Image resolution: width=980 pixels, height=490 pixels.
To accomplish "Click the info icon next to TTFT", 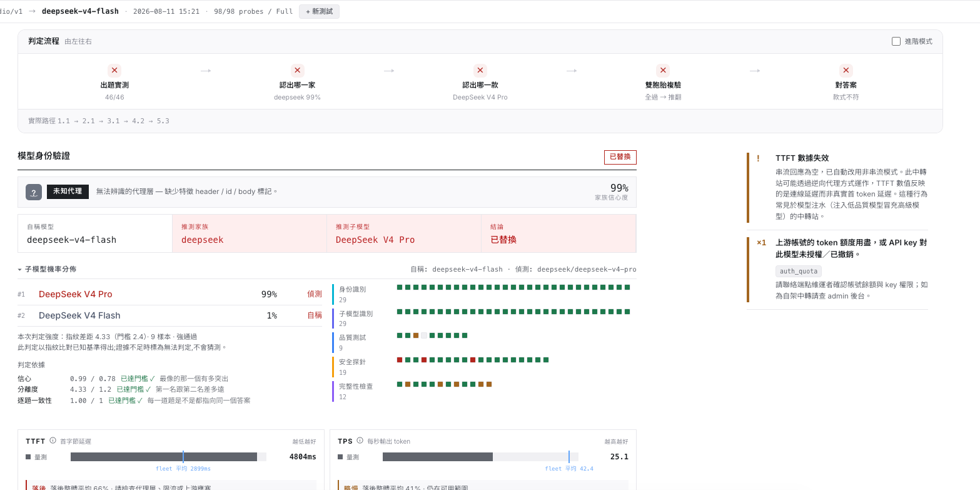I will 53,441.
